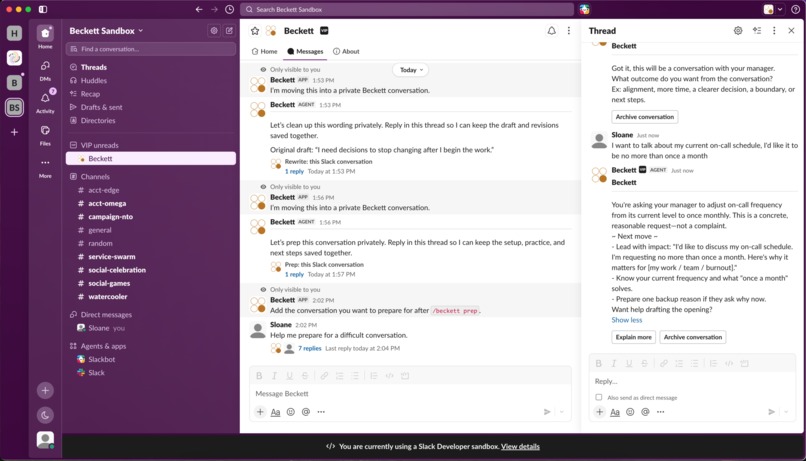This screenshot has height=461, width=806.
Task: Click Explain more button
Action: click(633, 337)
